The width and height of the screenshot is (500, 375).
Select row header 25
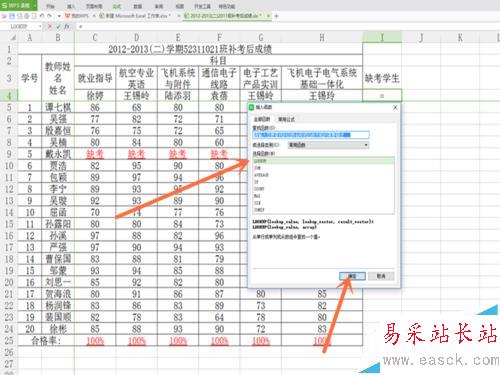pyautogui.click(x=9, y=341)
